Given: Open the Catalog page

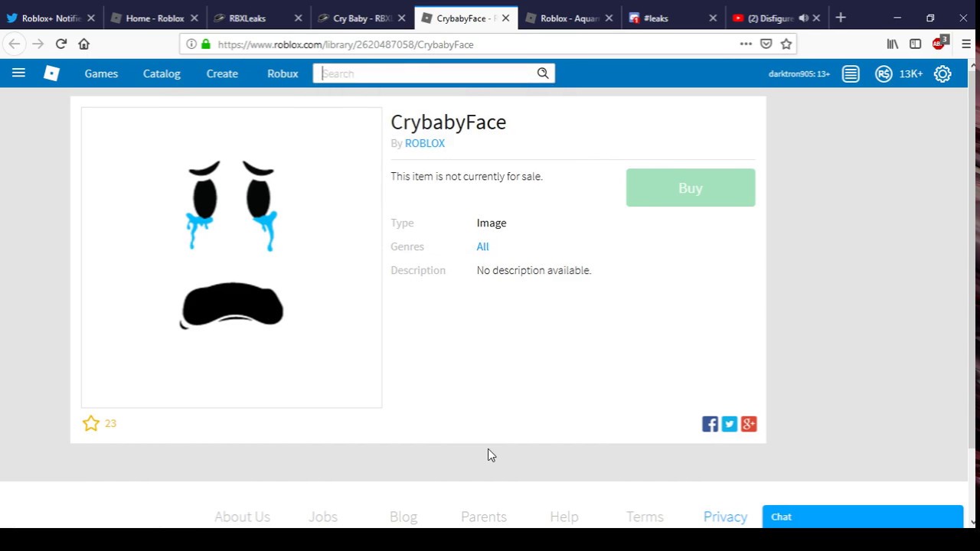Looking at the screenshot, I should [162, 73].
